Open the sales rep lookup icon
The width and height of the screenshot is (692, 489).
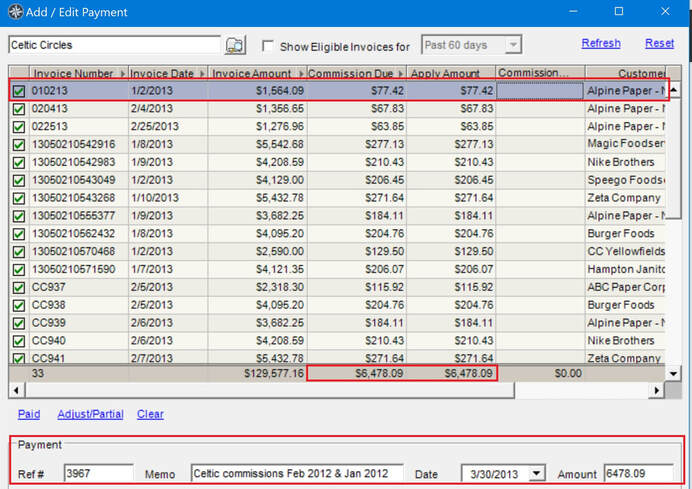click(x=235, y=45)
